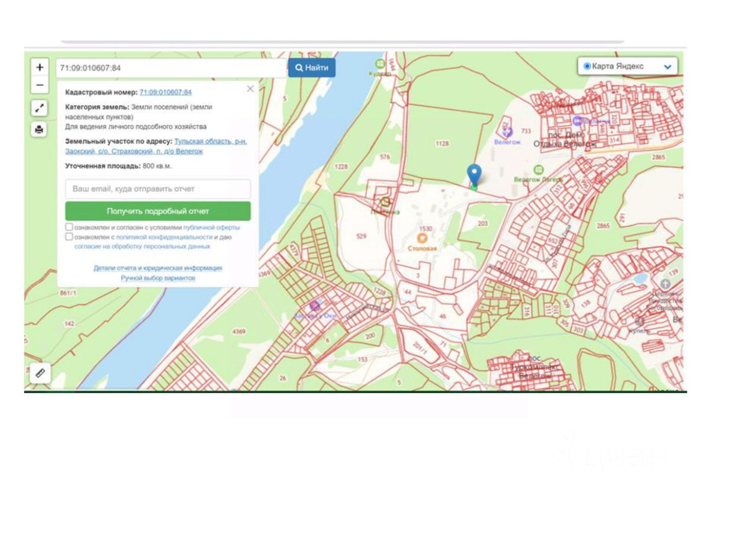This screenshot has width=756, height=535.
Task: Open the Тульская область address link
Action: 156,146
